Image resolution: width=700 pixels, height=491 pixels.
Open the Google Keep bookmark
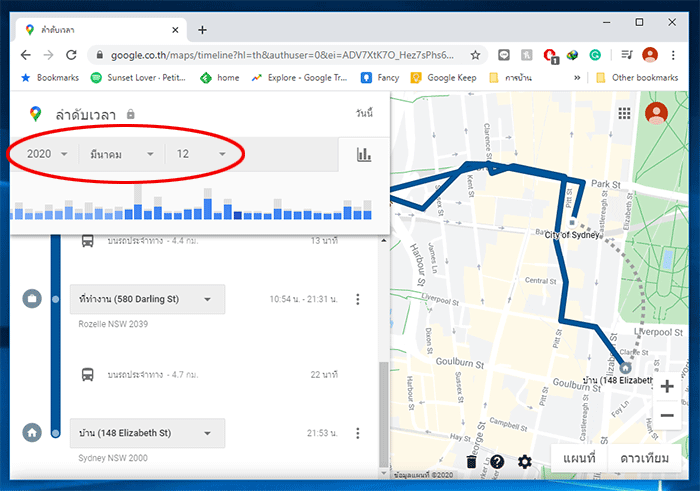pyautogui.click(x=444, y=78)
